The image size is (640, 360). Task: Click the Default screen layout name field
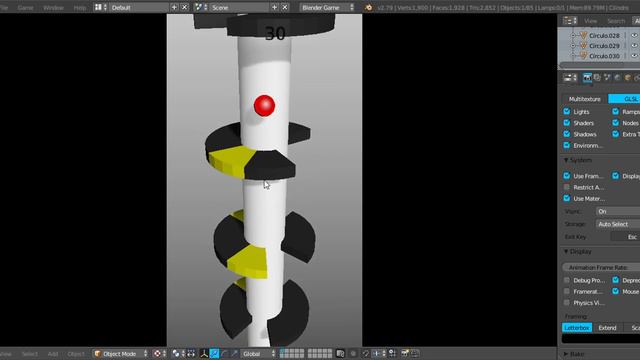pos(139,7)
